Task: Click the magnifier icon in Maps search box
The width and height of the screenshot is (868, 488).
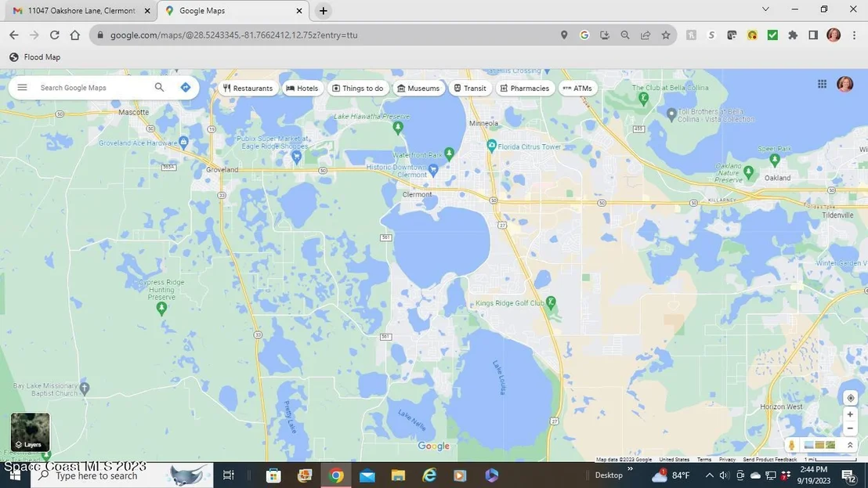Action: 160,88
